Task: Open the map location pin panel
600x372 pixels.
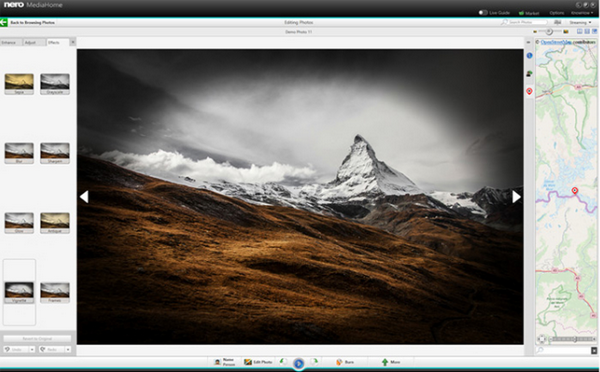Action: click(x=529, y=91)
